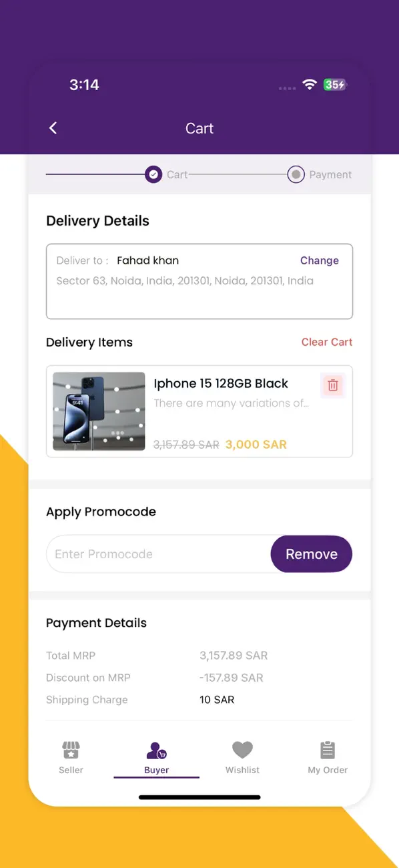Tap Change to edit delivery address

pyautogui.click(x=319, y=260)
